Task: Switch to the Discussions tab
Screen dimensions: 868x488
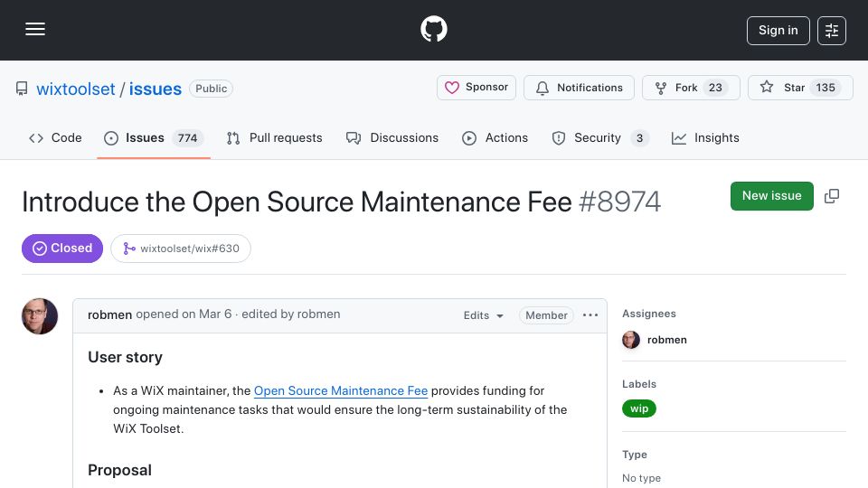Action: coord(392,137)
